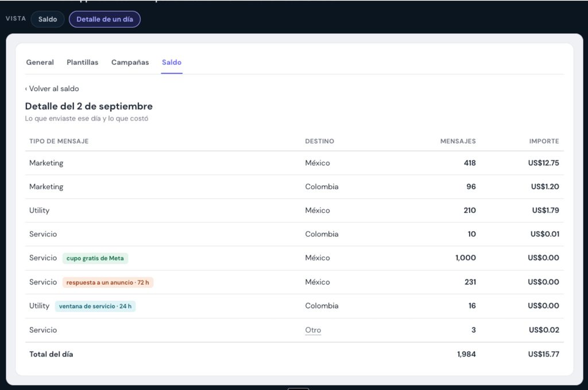Click the DESTINO column header
Screen dimensions: 588x390
tap(319, 141)
